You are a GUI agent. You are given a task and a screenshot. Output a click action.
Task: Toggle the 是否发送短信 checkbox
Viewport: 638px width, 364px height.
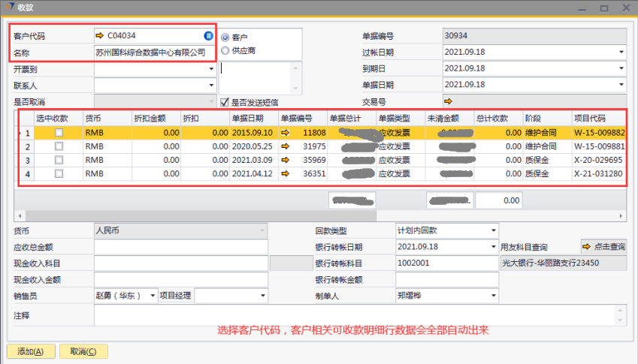point(224,102)
